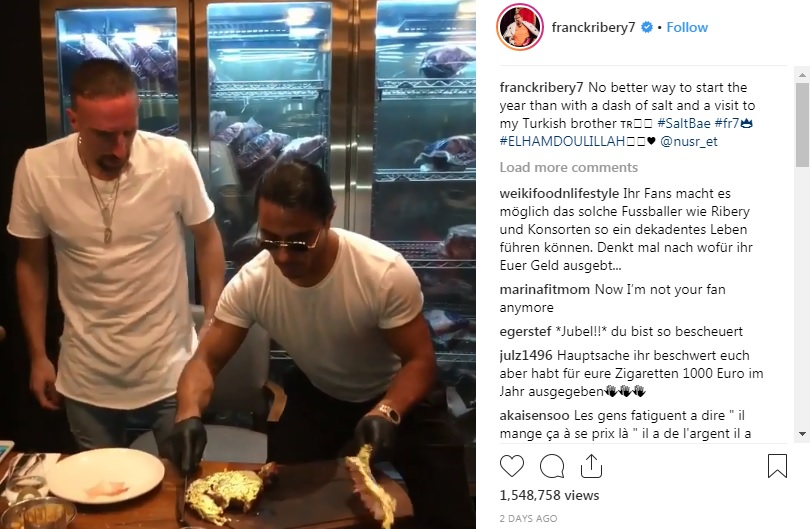The width and height of the screenshot is (810, 529).
Task: Share the post using the share icon
Action: pos(591,466)
